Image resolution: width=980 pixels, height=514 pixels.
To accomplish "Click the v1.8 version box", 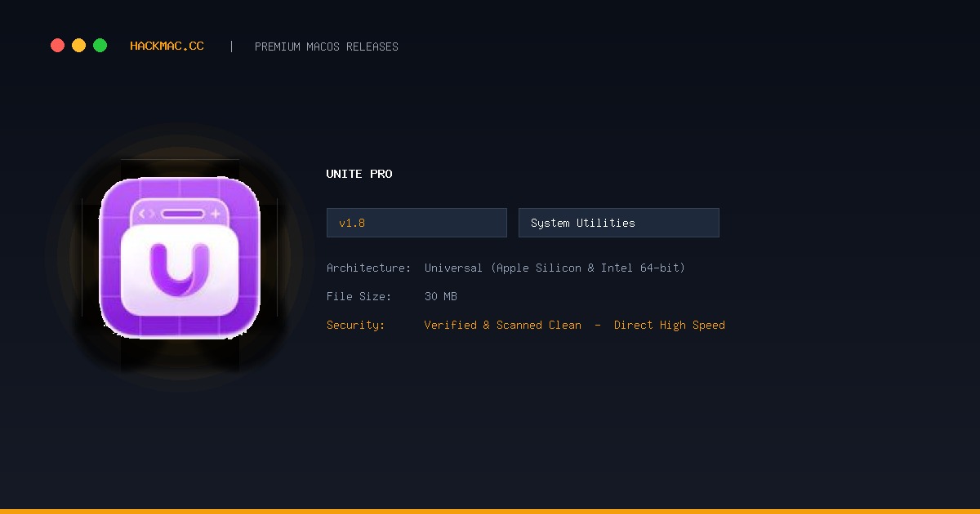I will [x=416, y=223].
